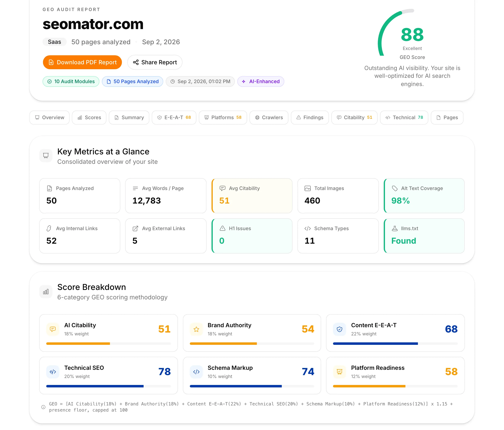
Task: Click the clock icon in timestamp badge
Action: pos(173,81)
